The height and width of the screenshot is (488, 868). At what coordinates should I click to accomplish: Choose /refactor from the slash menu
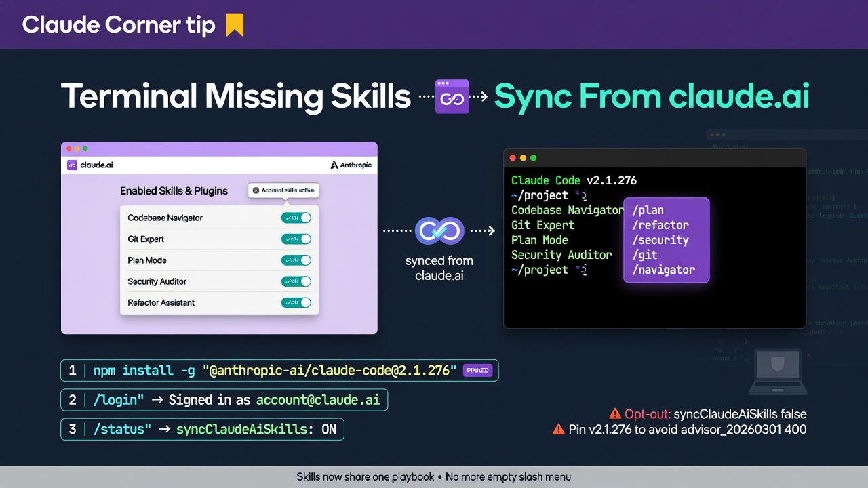coord(660,225)
